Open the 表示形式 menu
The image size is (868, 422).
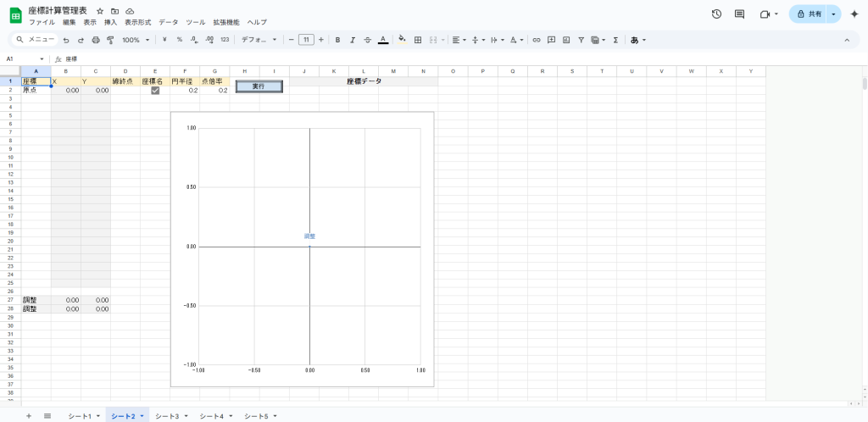pos(138,23)
